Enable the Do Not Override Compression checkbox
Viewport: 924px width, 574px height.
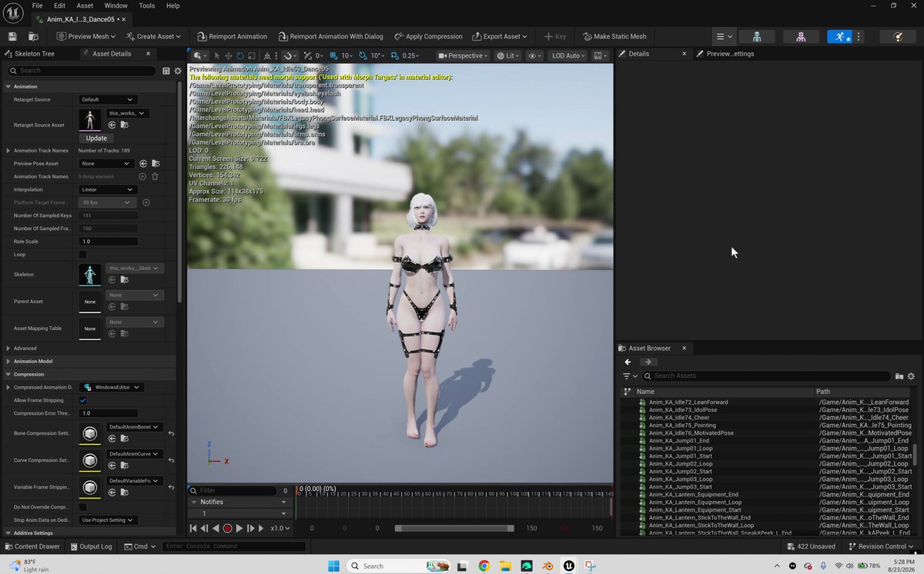click(83, 507)
